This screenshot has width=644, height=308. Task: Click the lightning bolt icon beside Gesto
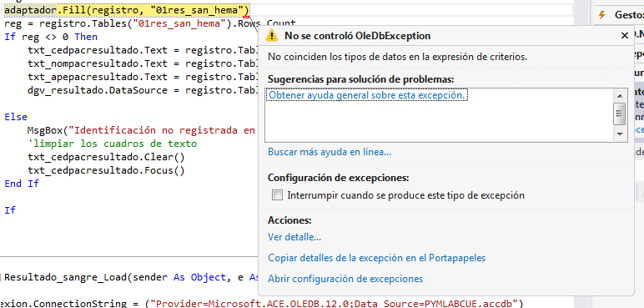pos(602,15)
